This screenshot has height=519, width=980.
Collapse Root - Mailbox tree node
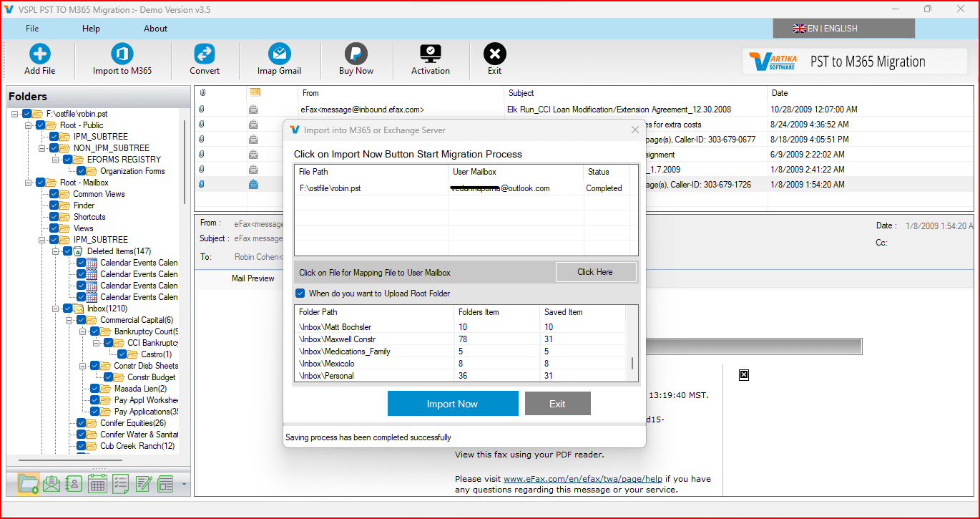(x=29, y=183)
